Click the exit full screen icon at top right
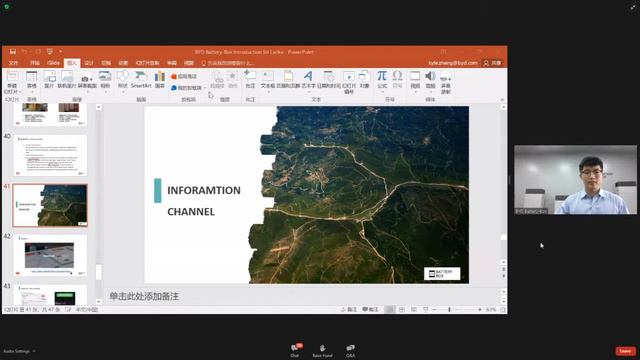640x360 pixels. [x=633, y=7]
